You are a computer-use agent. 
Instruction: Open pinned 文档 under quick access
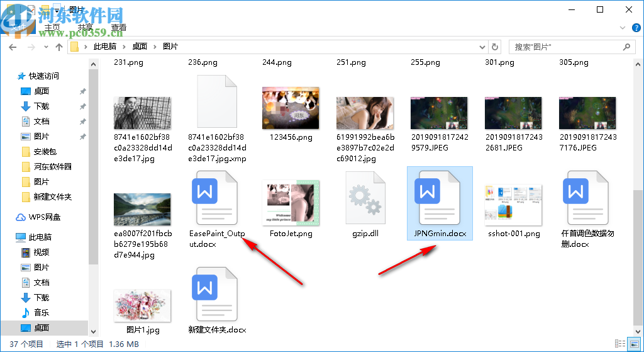tap(42, 122)
